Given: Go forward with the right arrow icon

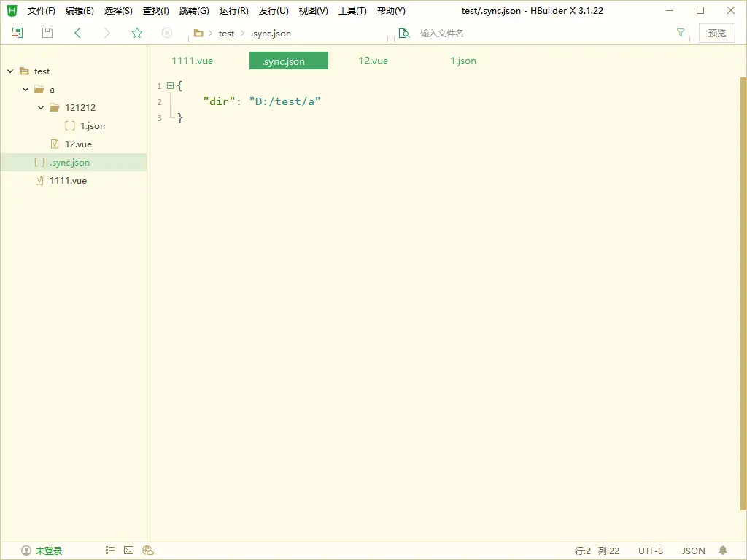Looking at the screenshot, I should (107, 33).
